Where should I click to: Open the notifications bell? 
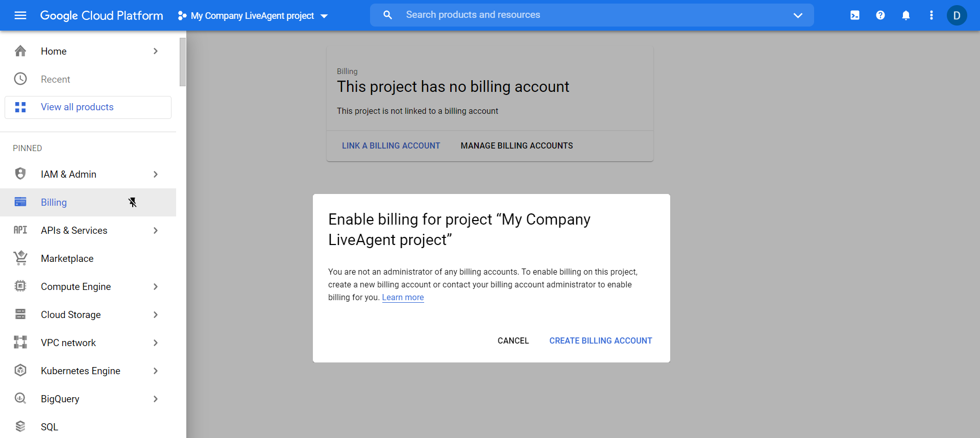906,15
